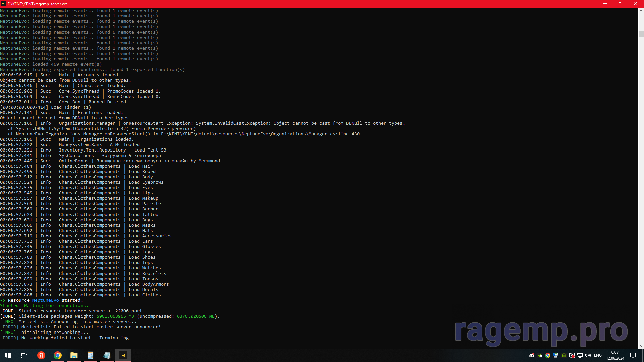Image resolution: width=644 pixels, height=362 pixels.
Task: Open Google Chrome from the taskbar
Action: pyautogui.click(x=58, y=355)
